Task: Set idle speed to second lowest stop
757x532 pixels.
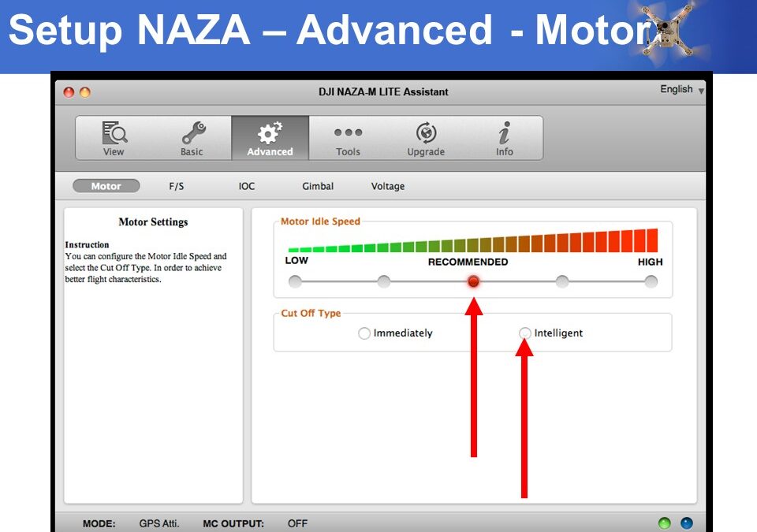Action: point(384,281)
